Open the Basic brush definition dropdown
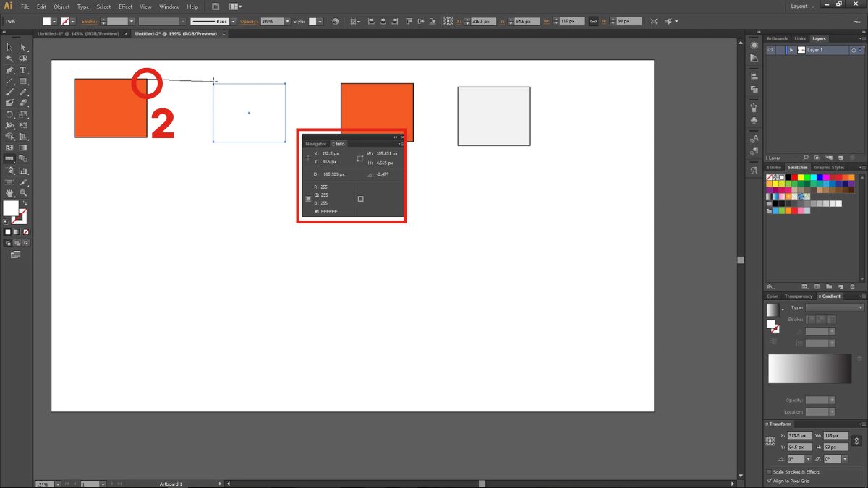The width and height of the screenshot is (868, 488). pos(233,22)
